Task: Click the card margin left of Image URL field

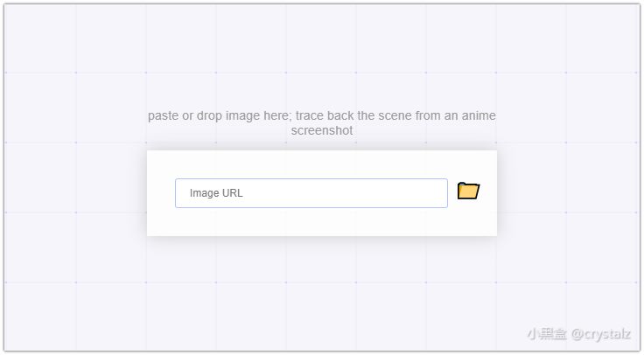Action: 161,193
